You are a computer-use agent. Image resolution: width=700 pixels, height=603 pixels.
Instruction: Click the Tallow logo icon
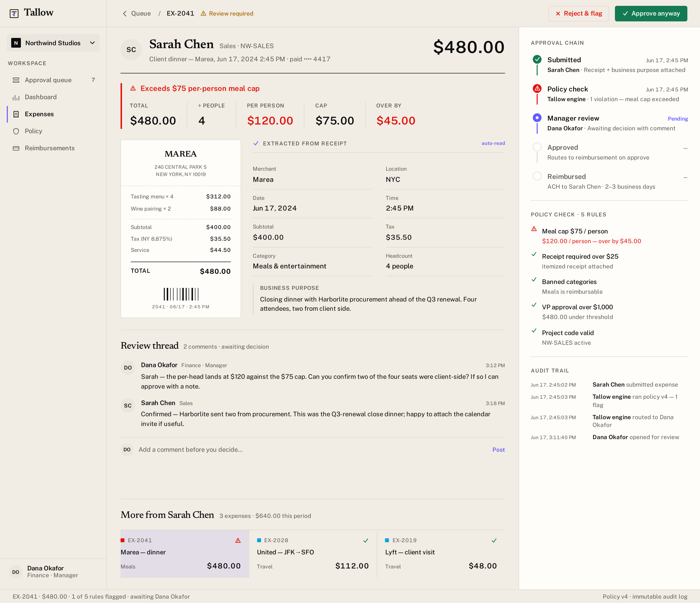pos(14,14)
